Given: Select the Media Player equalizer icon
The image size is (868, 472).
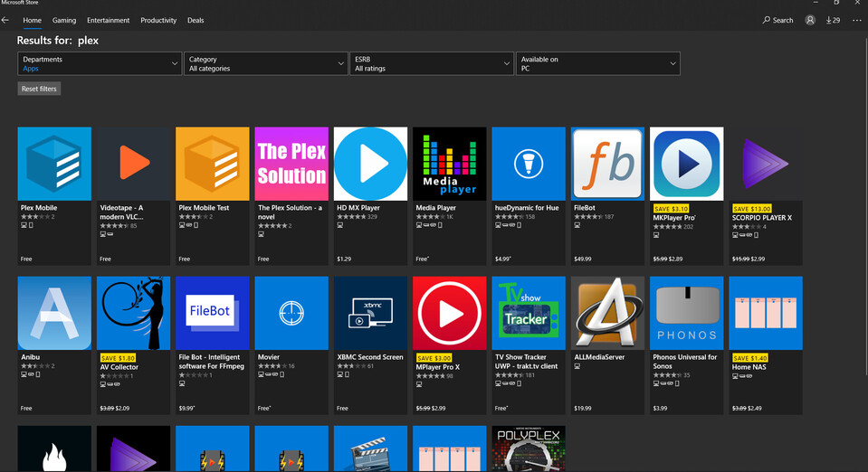Looking at the screenshot, I should pos(450,164).
